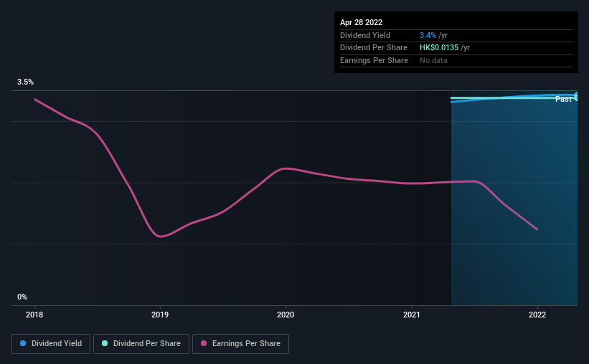Click the Apr 28 2022 tooltip date

[x=362, y=22]
